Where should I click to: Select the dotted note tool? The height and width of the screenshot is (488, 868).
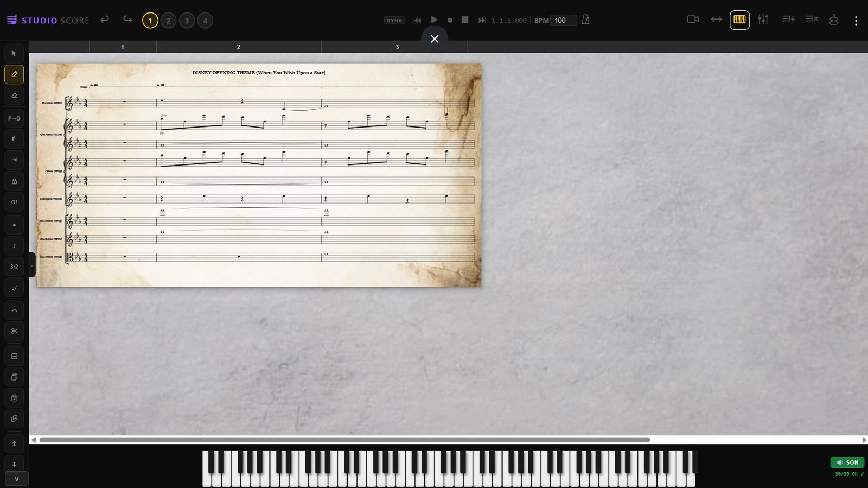click(14, 225)
